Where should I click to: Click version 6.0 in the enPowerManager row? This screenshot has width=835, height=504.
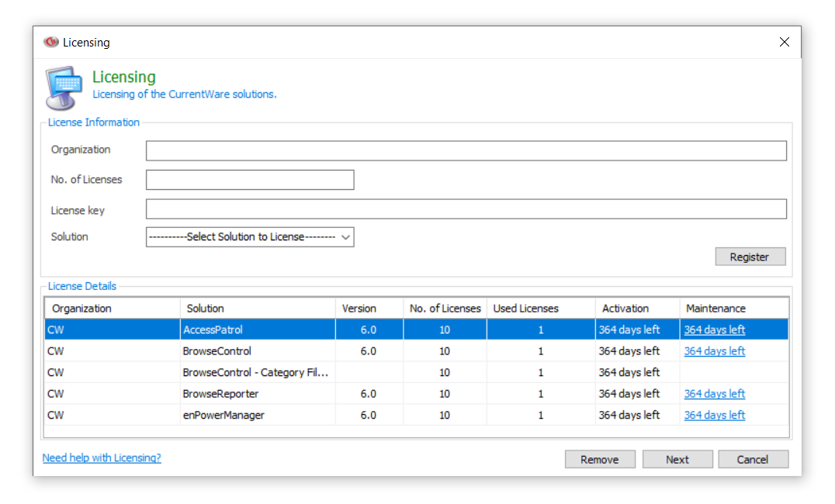tap(368, 415)
